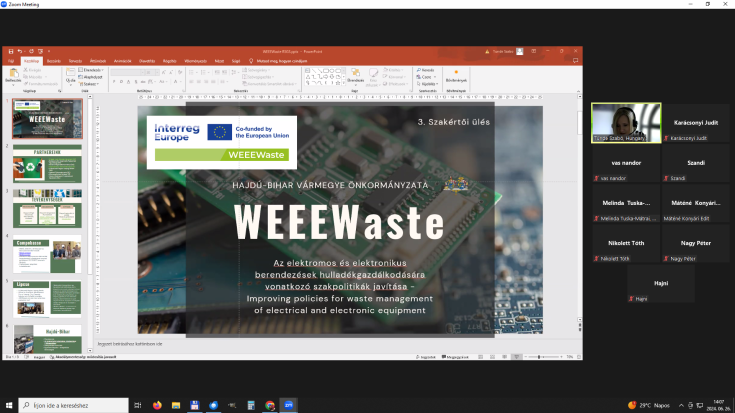Switch to the Tervezés tab
Viewport: 735px width, 413px height.
pos(75,61)
